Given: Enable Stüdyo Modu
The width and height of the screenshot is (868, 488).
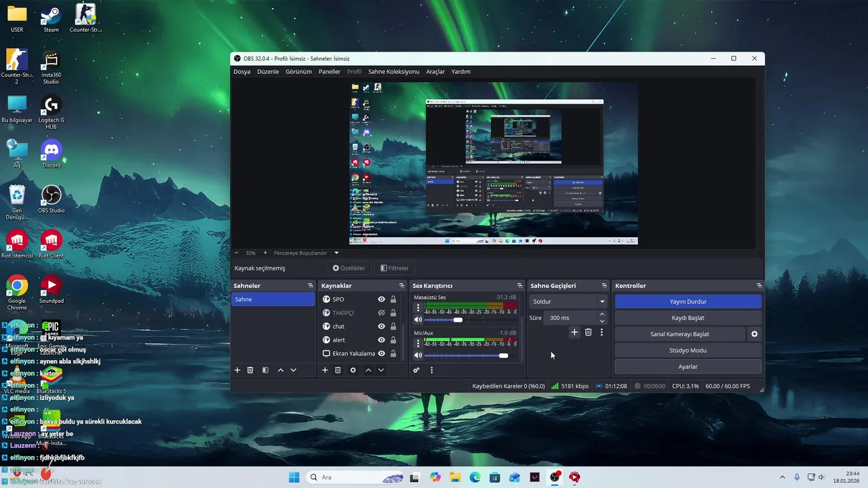Looking at the screenshot, I should [688, 350].
